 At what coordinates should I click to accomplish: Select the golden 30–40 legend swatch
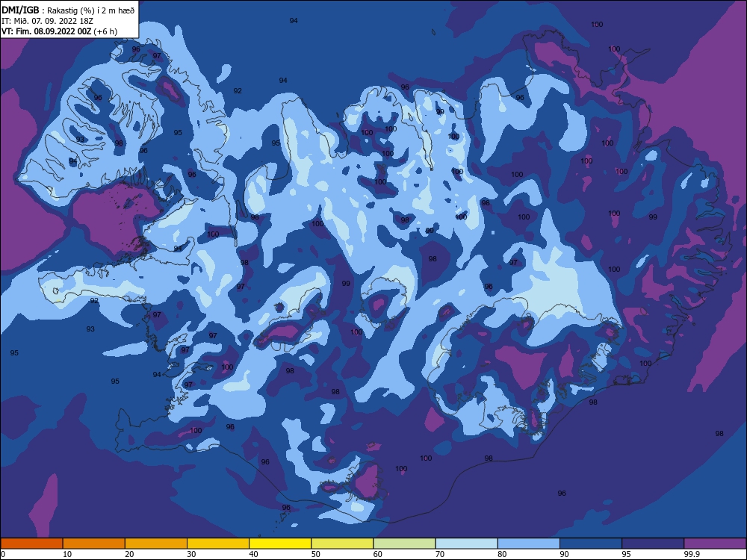point(218,544)
